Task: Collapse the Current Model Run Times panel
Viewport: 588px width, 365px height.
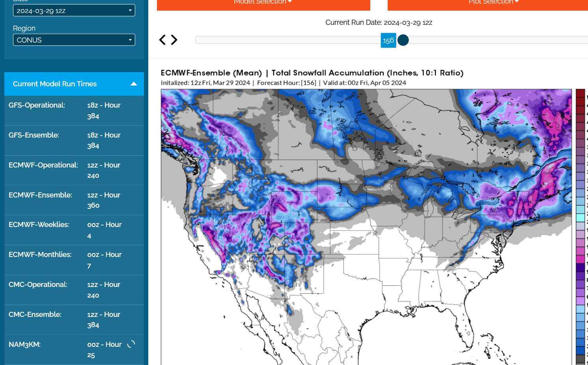Action: pyautogui.click(x=134, y=84)
